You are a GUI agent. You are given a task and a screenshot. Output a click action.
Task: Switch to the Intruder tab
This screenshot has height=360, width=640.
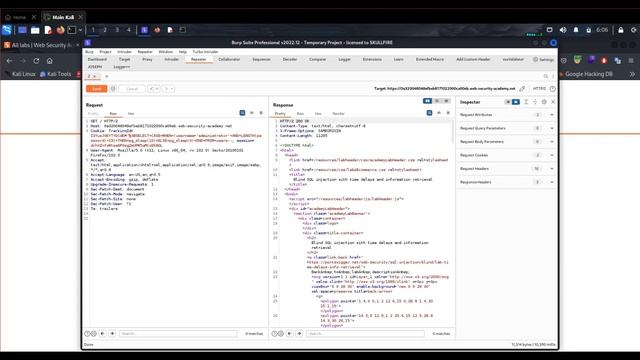click(171, 59)
